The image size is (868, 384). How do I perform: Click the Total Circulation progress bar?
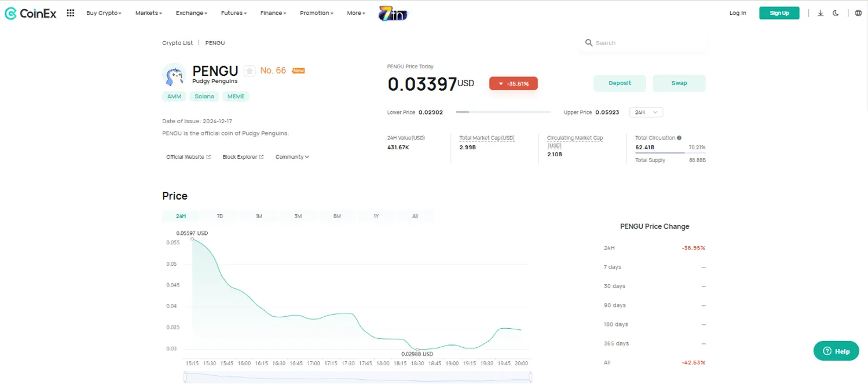coord(670,153)
